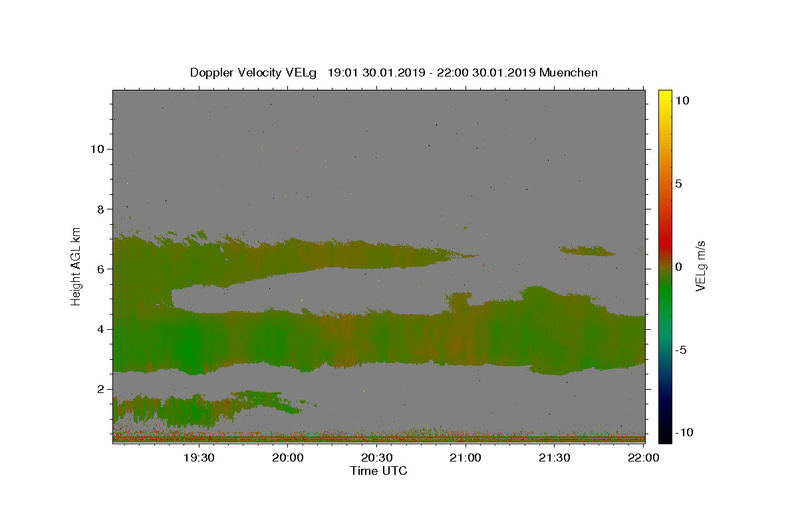798x532 pixels.
Task: Click the height axis label 2
Action: click(x=101, y=389)
